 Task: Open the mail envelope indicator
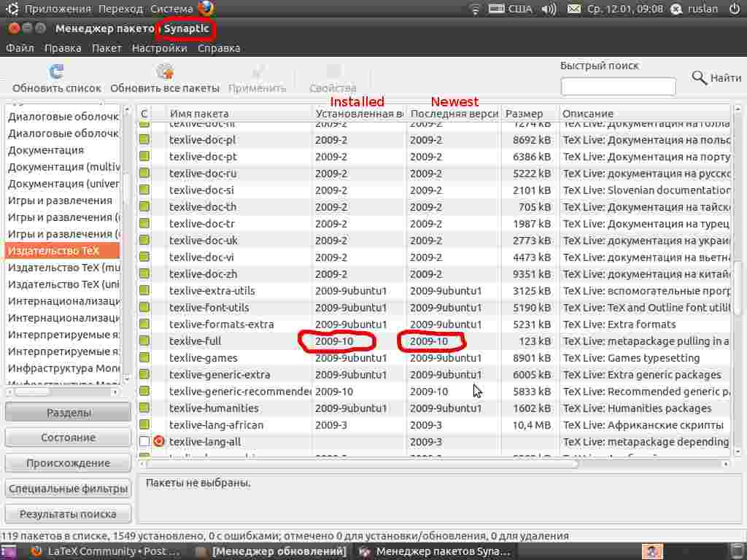pyautogui.click(x=573, y=9)
